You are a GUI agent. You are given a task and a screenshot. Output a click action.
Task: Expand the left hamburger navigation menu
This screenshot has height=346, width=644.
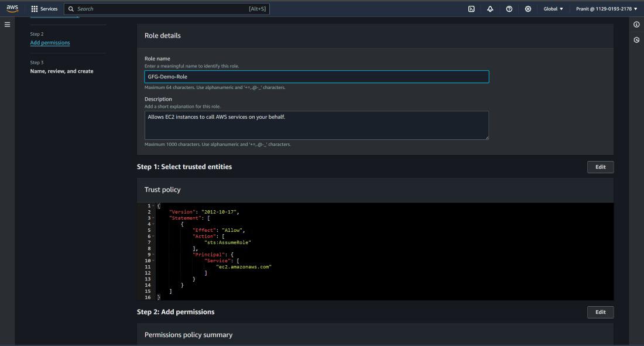point(8,25)
